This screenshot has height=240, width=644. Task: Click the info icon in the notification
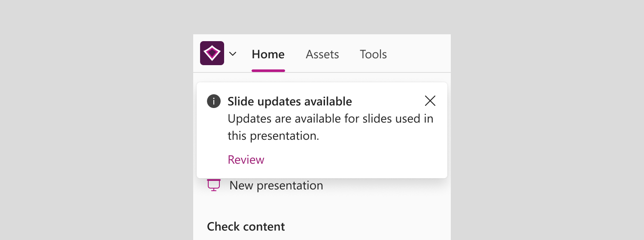[214, 102]
